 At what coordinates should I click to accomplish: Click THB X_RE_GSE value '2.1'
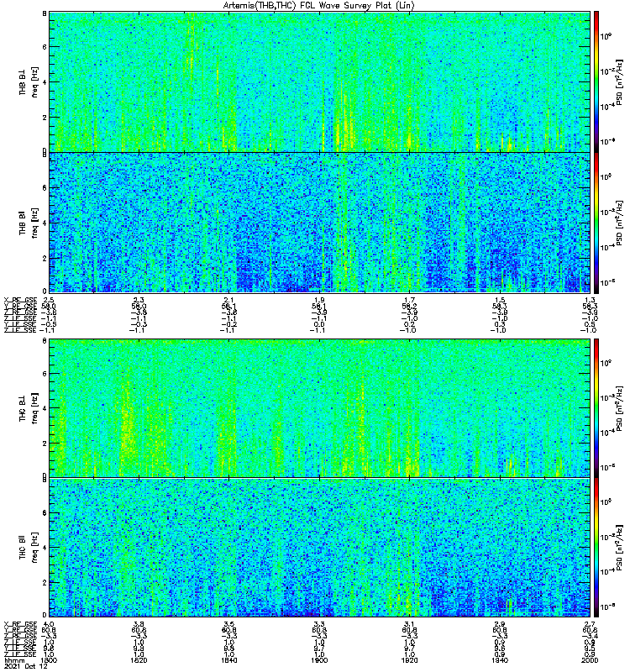point(228,300)
